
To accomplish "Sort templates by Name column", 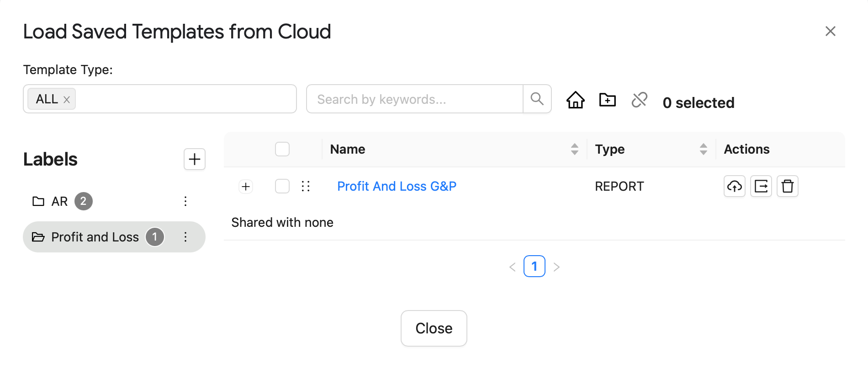I will point(575,149).
